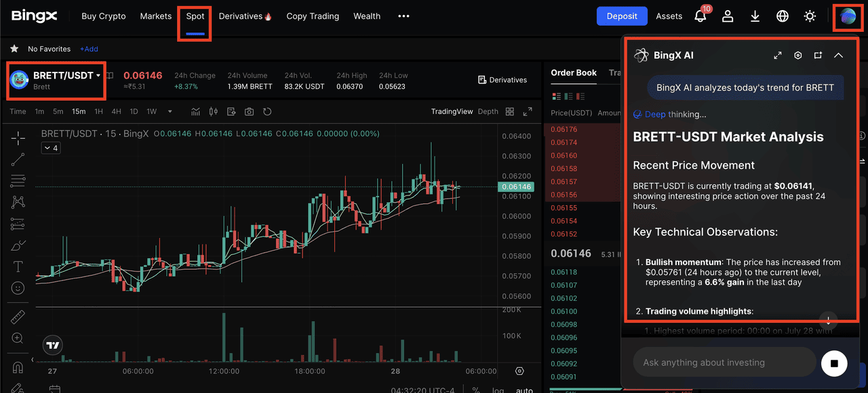Toggle the magnet snapping tool
This screenshot has height=393, width=868.
(x=18, y=368)
